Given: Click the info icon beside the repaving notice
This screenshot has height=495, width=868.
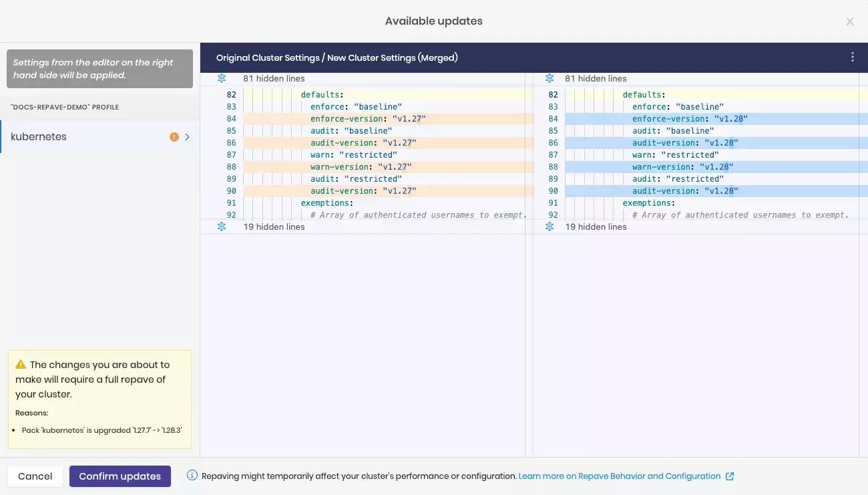Looking at the screenshot, I should [x=192, y=475].
